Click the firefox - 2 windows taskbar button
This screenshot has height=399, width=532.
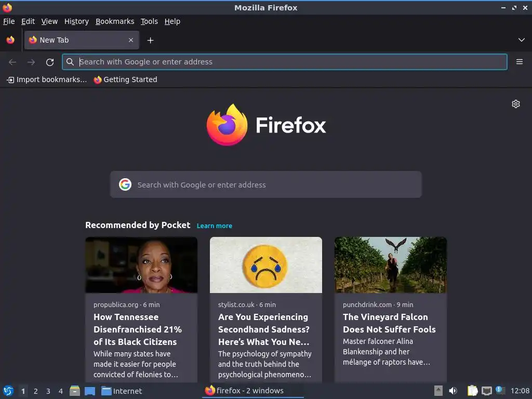point(253,391)
